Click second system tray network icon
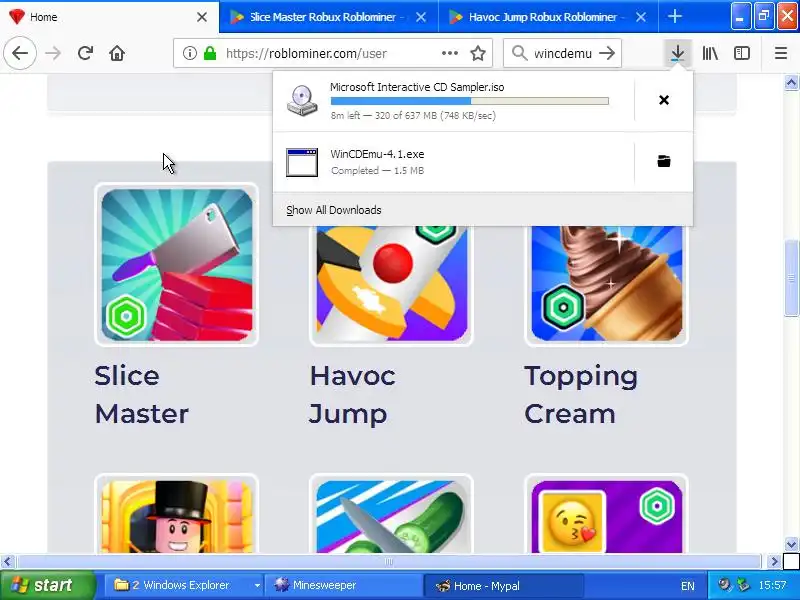The height and width of the screenshot is (600, 800). pos(743,585)
